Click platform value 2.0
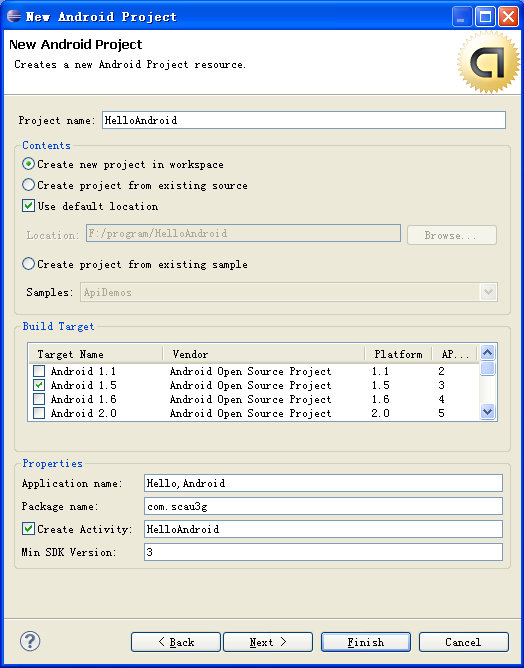Viewport: 524px width, 668px height. pyautogui.click(x=380, y=413)
